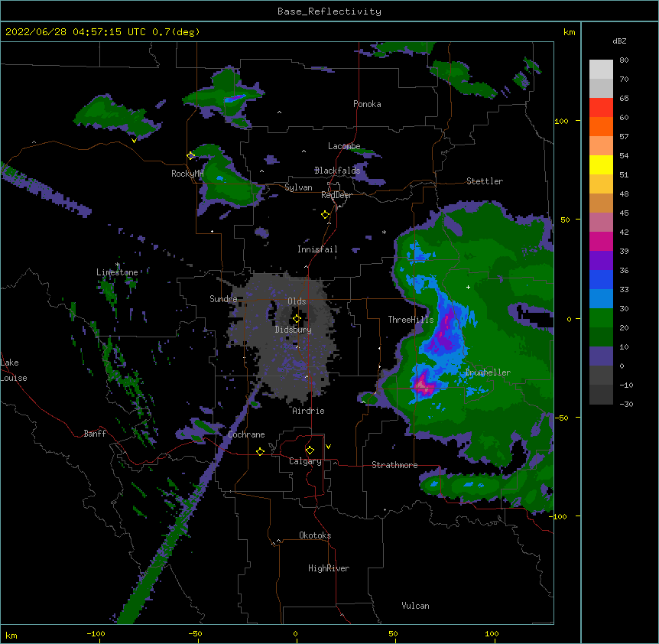Click the yellow diamond marker south of RedDeer
Viewport: 659px width, 644px height.
[x=325, y=215]
